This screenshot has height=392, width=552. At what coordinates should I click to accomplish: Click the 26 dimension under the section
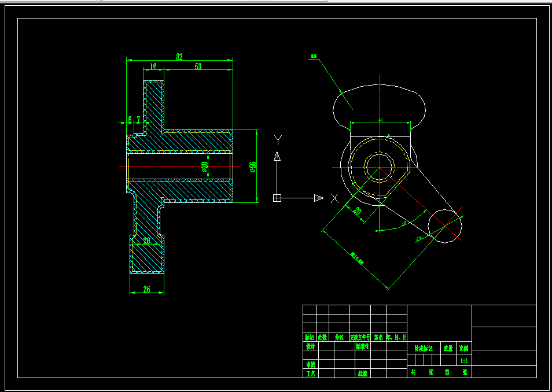click(147, 289)
